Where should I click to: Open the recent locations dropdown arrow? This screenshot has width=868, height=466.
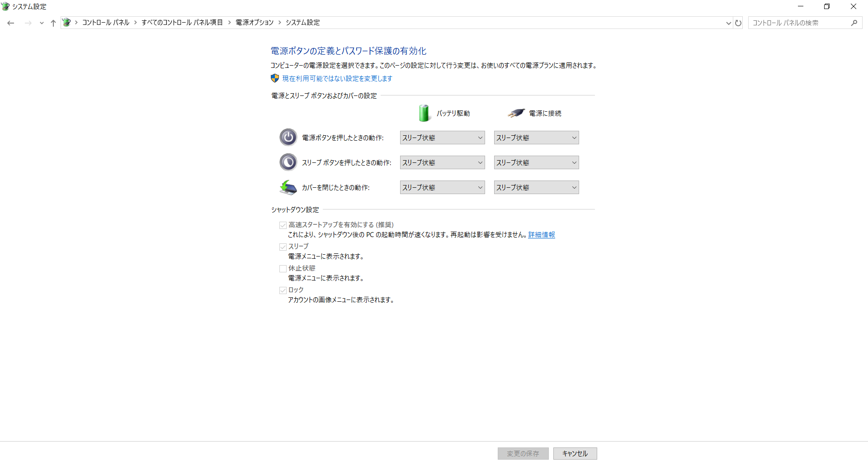[x=42, y=23]
